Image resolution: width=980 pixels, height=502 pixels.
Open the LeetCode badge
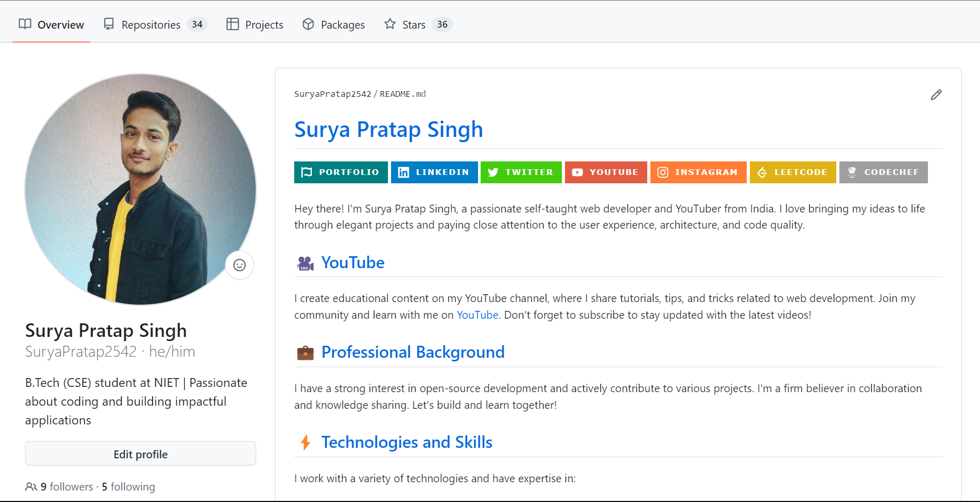pyautogui.click(x=793, y=172)
